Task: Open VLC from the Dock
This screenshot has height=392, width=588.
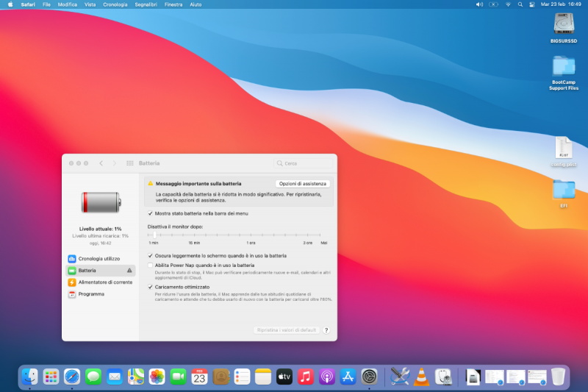Action: pyautogui.click(x=421, y=377)
